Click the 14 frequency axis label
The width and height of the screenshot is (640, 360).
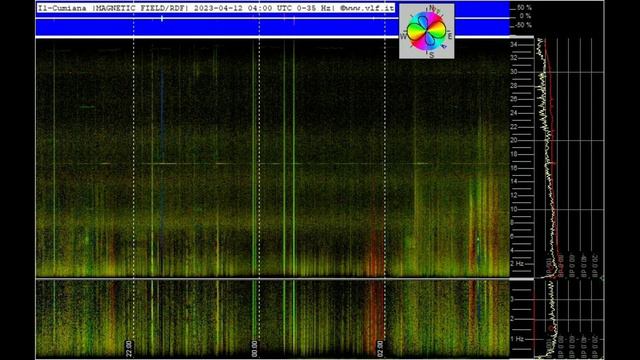[513, 182]
